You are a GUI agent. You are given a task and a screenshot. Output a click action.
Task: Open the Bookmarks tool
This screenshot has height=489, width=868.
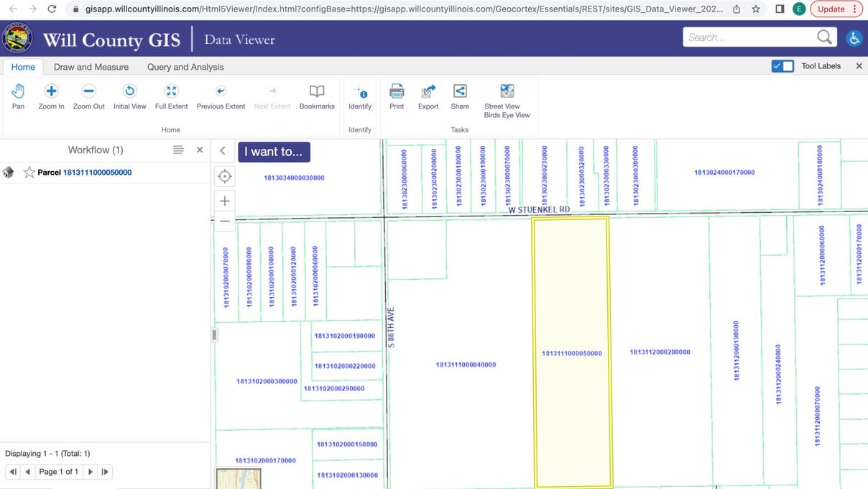tap(317, 96)
